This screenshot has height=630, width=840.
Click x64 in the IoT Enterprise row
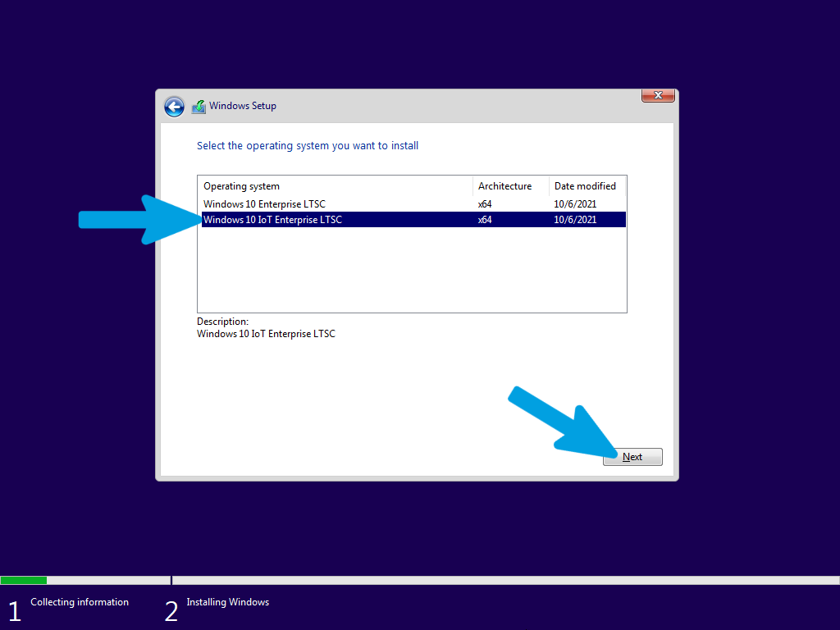[x=485, y=220]
